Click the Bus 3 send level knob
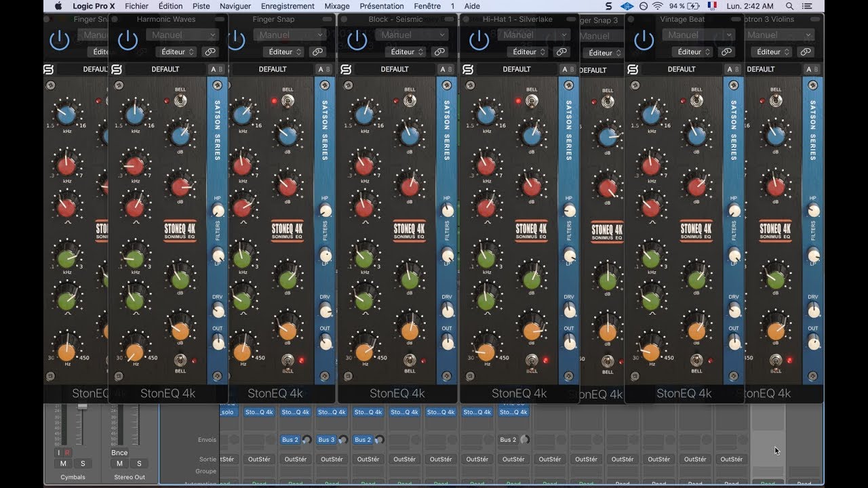 click(343, 440)
